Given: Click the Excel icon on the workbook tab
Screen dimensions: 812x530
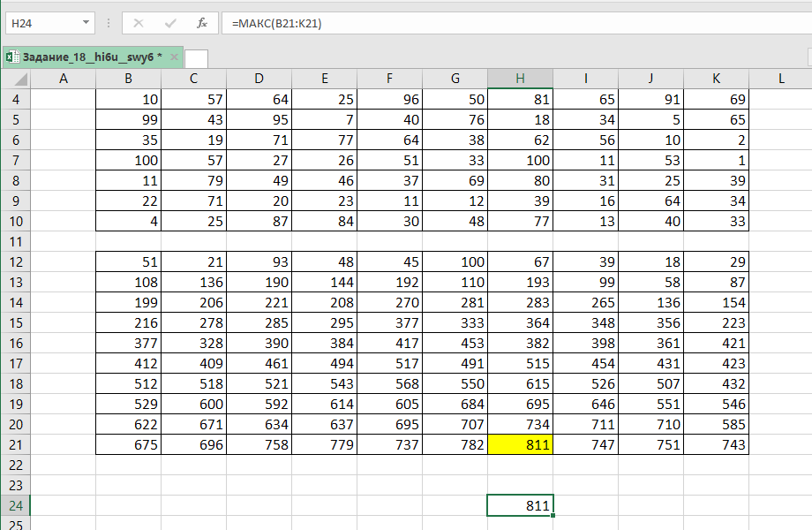Looking at the screenshot, I should click(x=11, y=57).
